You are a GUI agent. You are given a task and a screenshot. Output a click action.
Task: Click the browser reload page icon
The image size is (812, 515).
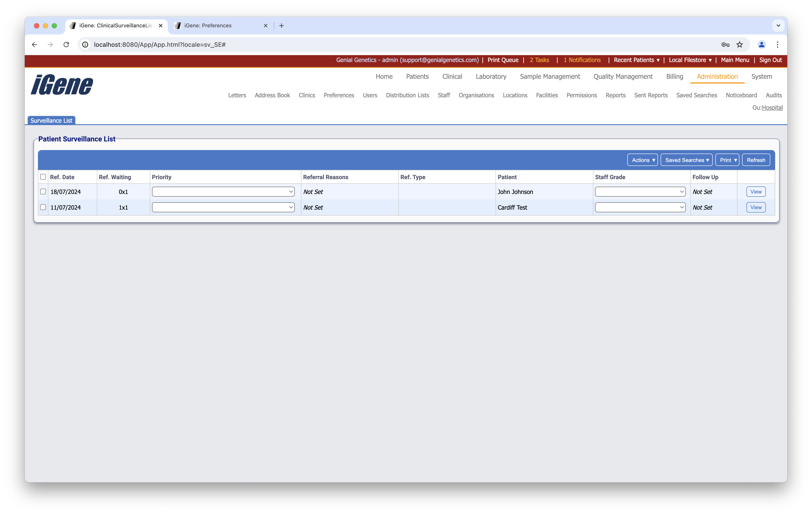66,45
